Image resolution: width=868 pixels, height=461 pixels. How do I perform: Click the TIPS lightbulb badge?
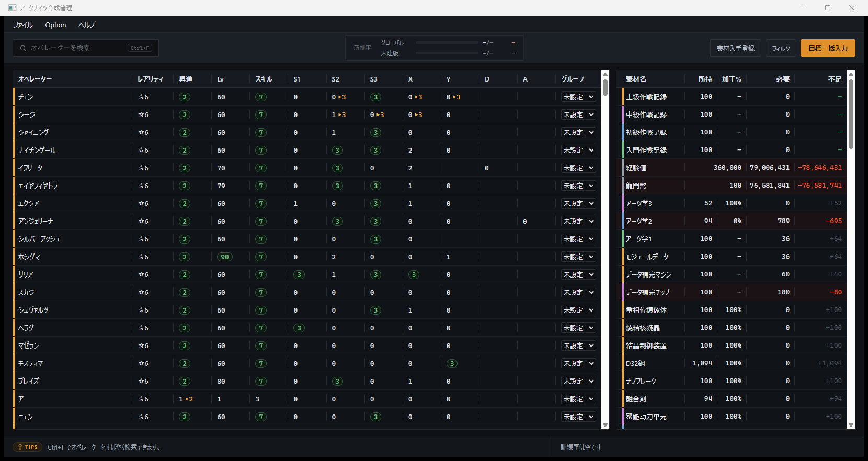[28, 447]
